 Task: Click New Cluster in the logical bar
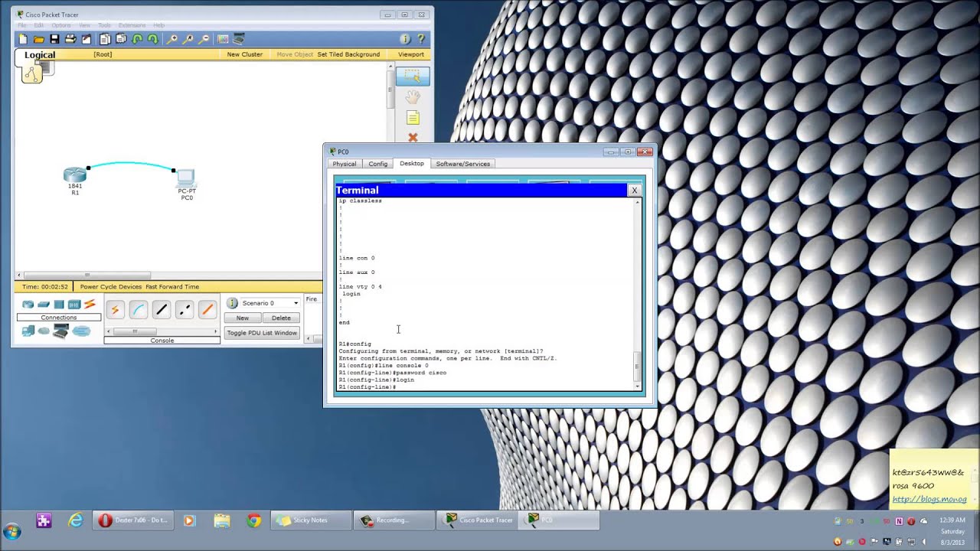click(244, 54)
